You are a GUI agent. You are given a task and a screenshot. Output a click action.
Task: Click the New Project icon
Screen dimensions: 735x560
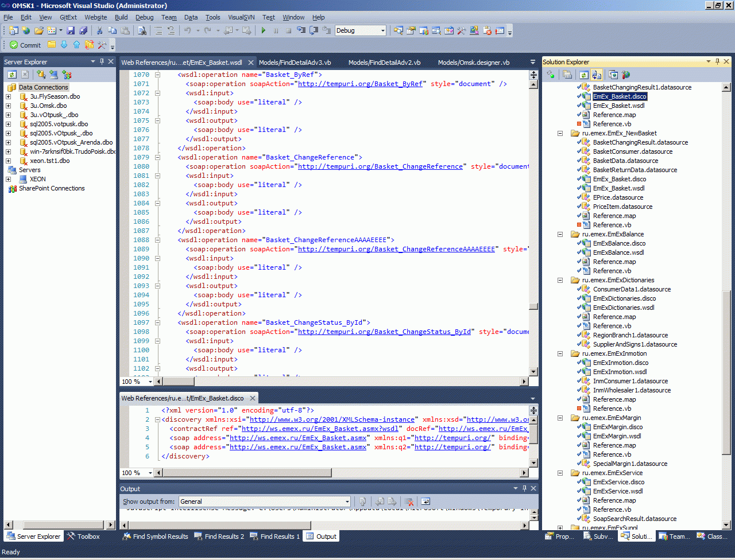pos(13,30)
